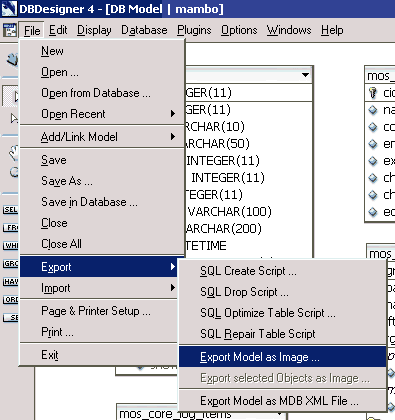Select Save in Database ...
Screen dimensions: 395x420
pos(102,202)
